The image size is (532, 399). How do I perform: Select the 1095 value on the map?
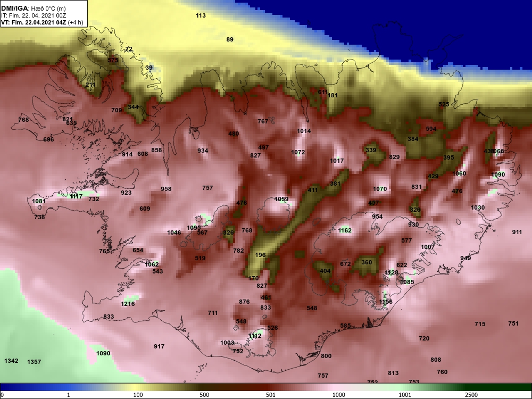(194, 228)
